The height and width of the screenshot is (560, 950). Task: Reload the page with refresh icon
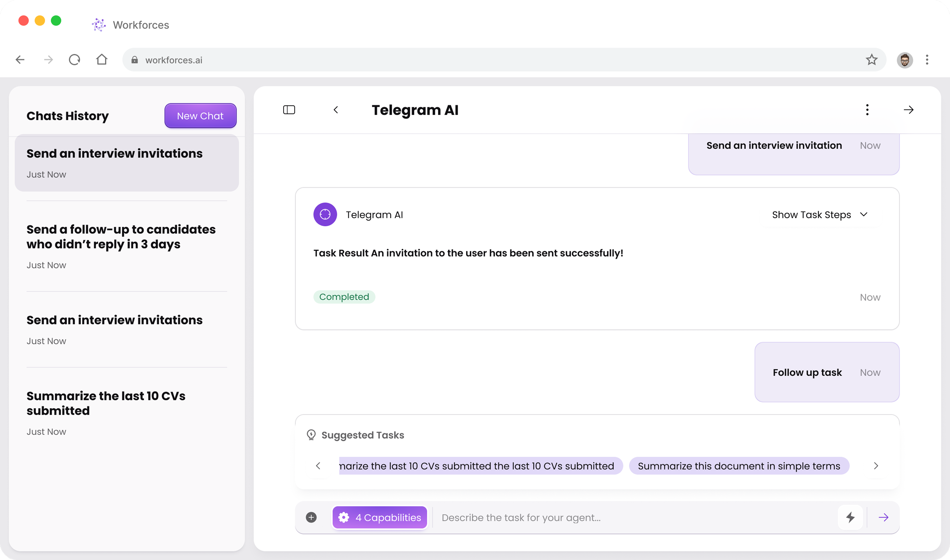pos(74,60)
